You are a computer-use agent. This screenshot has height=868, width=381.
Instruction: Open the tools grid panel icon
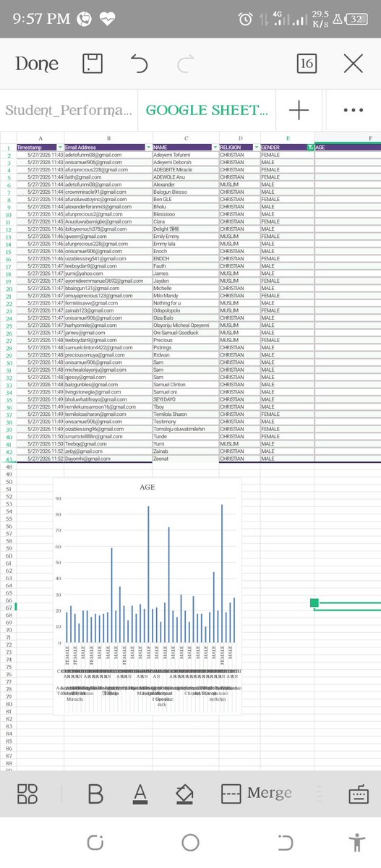[x=27, y=793]
